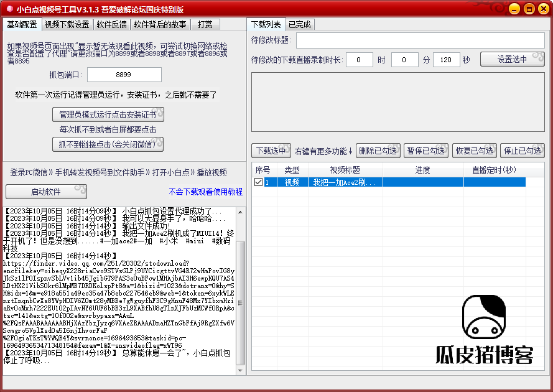This screenshot has width=553, height=392.
Task: Go to the 软件反馈 tab
Action: pos(112,24)
